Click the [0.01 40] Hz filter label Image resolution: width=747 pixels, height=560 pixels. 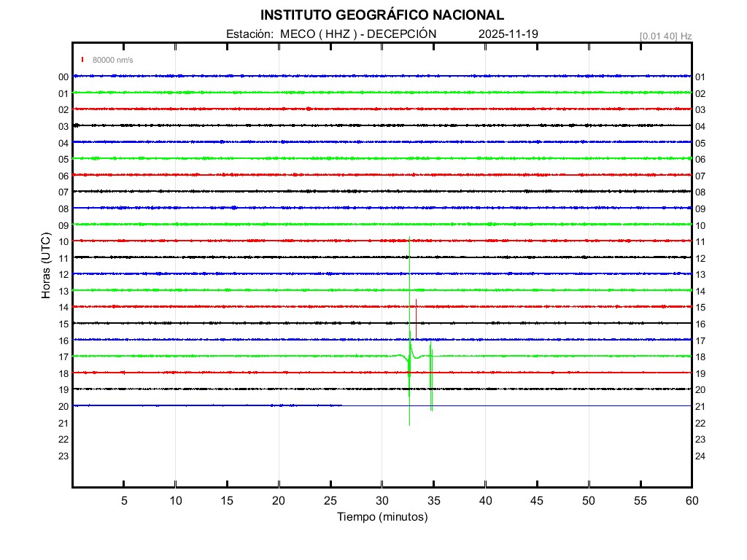click(x=665, y=36)
